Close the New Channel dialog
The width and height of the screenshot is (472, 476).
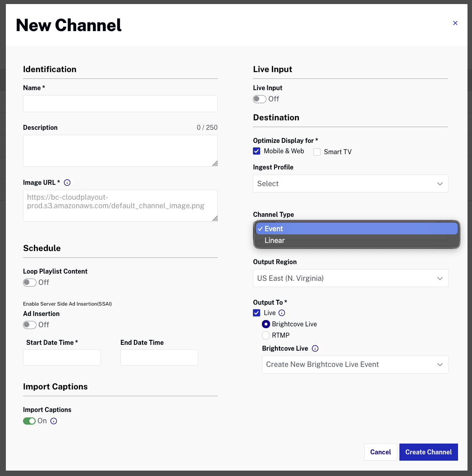pos(455,23)
